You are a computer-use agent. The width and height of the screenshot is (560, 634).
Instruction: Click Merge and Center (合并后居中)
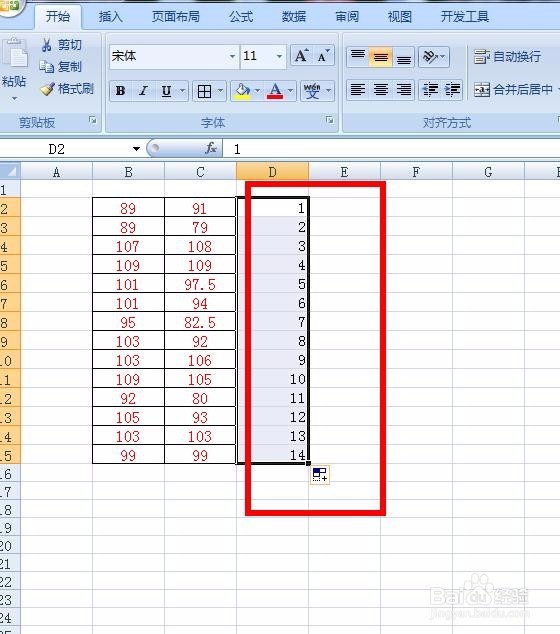[x=514, y=89]
